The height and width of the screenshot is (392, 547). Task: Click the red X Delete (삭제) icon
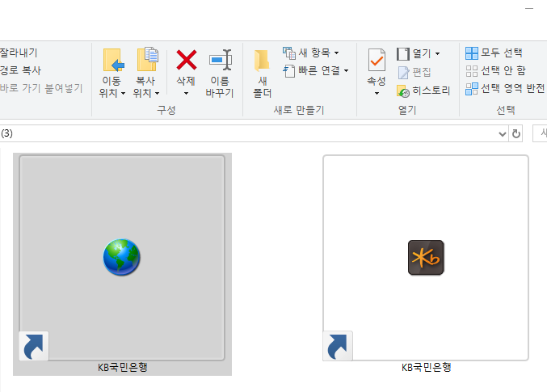[187, 60]
